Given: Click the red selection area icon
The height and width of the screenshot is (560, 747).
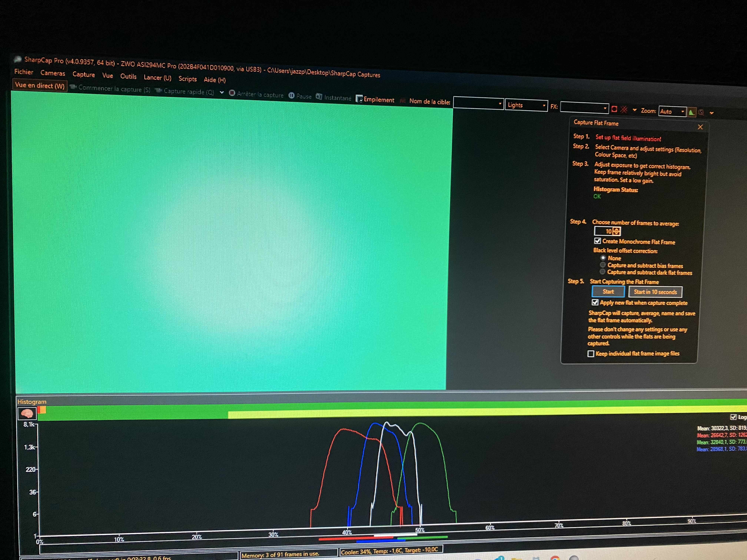Looking at the screenshot, I should 614,109.
